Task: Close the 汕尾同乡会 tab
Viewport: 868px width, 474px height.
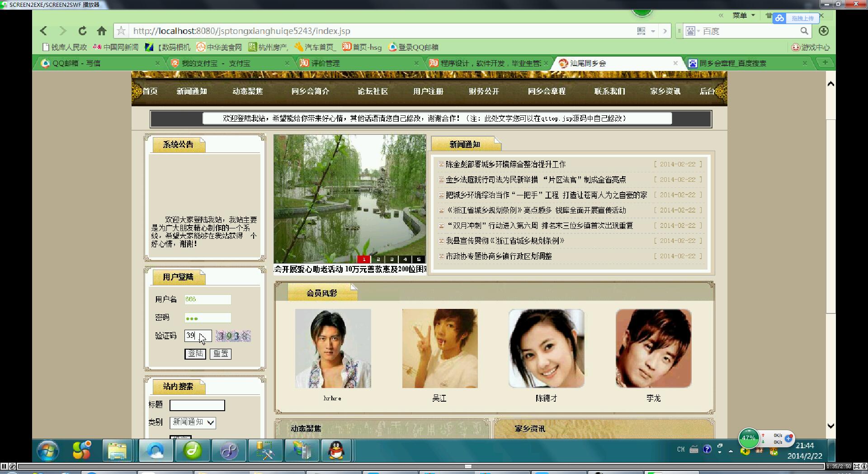Action: tap(675, 63)
